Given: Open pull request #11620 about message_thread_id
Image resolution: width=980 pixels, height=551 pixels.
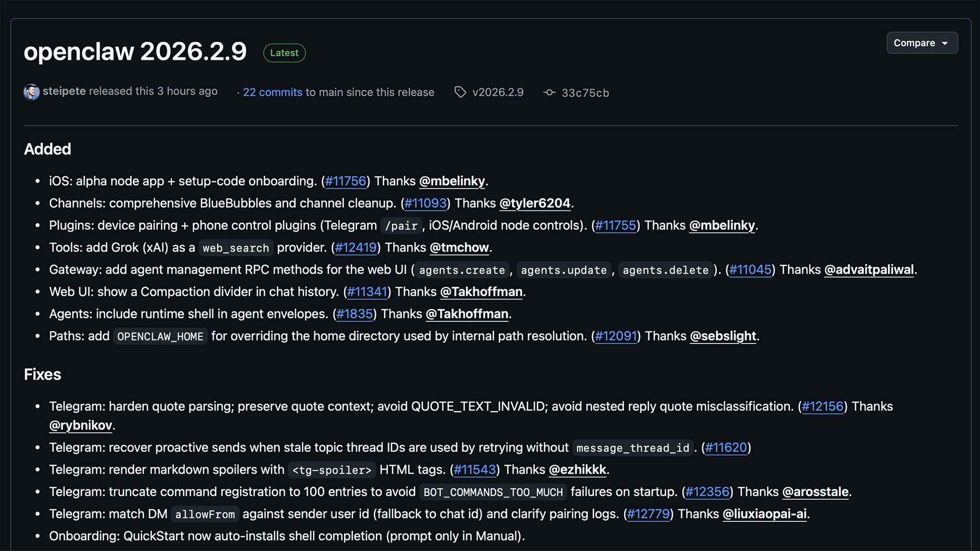Looking at the screenshot, I should click(725, 448).
